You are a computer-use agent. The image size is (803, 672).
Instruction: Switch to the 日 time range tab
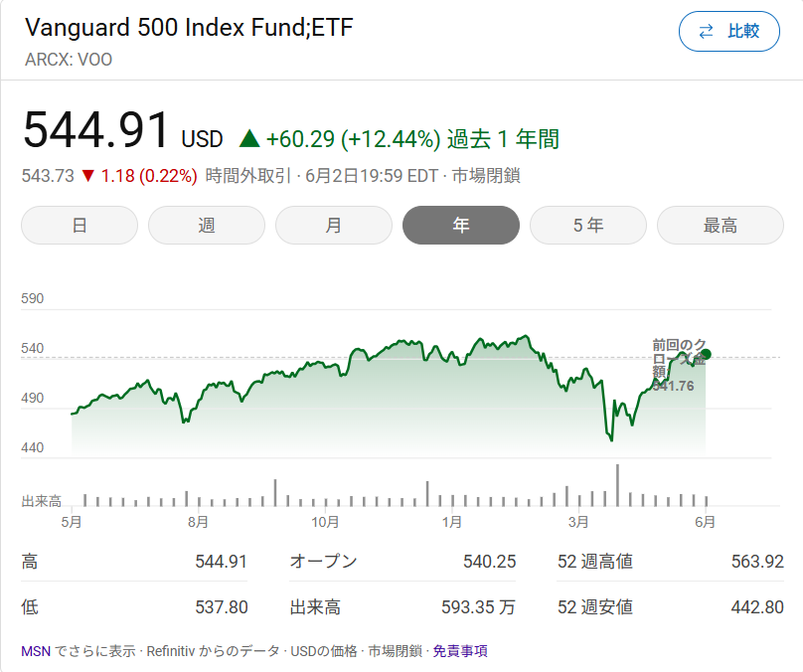(80, 226)
